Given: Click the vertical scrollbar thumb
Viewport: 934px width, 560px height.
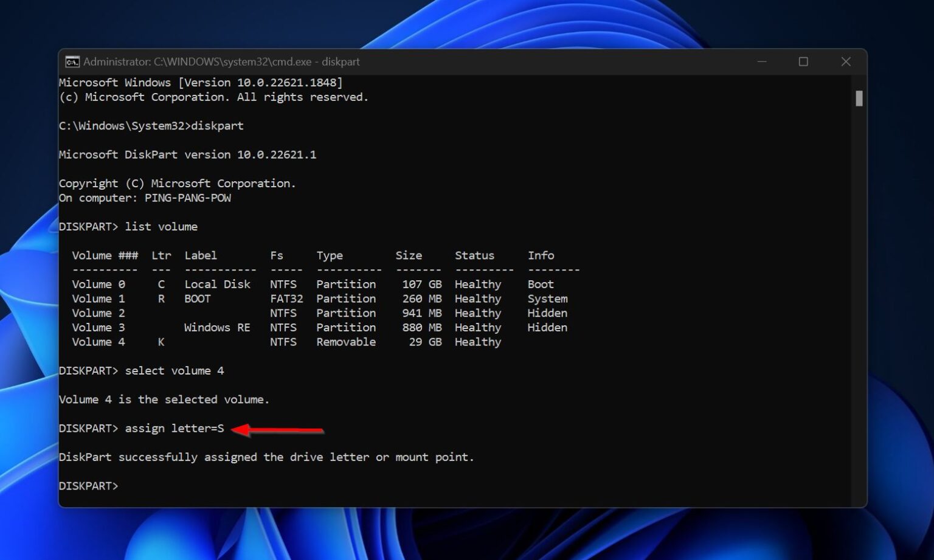Looking at the screenshot, I should click(859, 99).
